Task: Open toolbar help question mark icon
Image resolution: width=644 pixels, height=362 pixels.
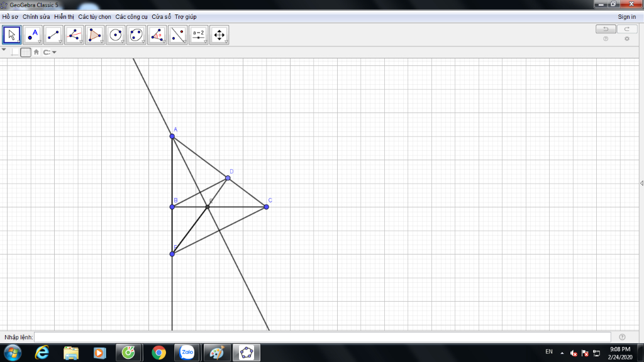Action: [606, 38]
